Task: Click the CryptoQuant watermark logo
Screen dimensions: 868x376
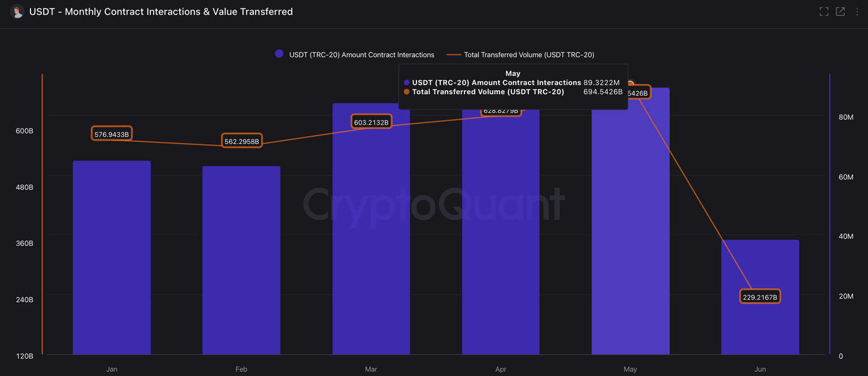Action: 433,204
